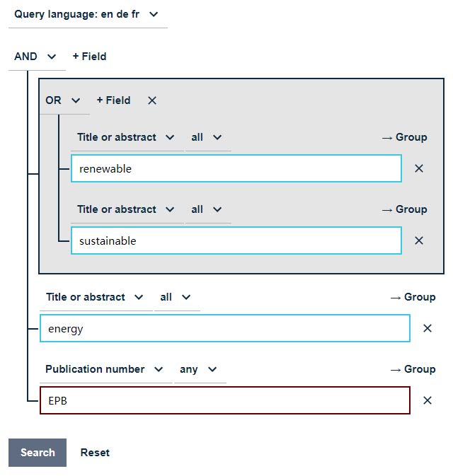Open the 'any' match dropdown
This screenshot has width=453, height=476.
(200, 369)
